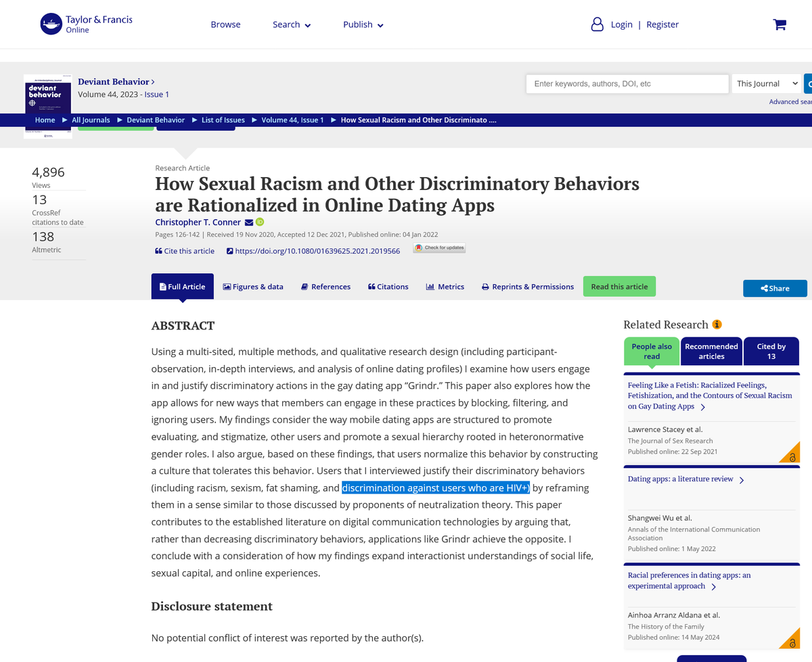Click the Check for updates badge
Viewport: 812px width, 662px height.
439,247
